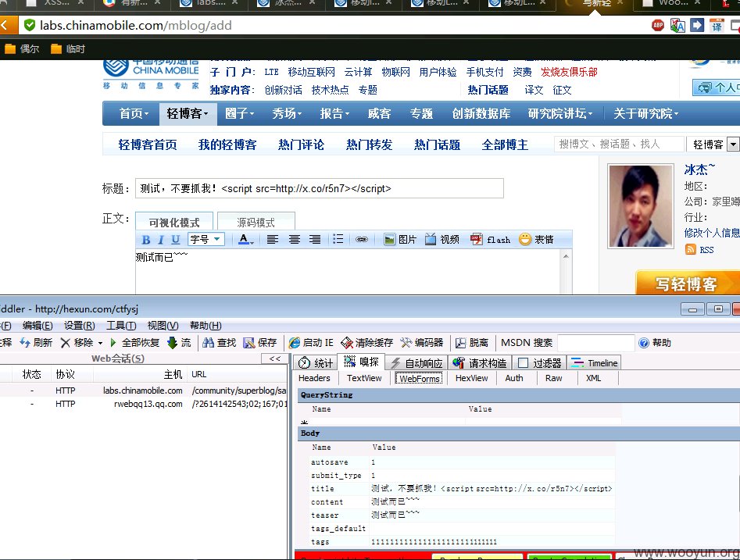This screenshot has height=560, width=740.
Task: Toggle underline in the blog editor
Action: click(176, 240)
